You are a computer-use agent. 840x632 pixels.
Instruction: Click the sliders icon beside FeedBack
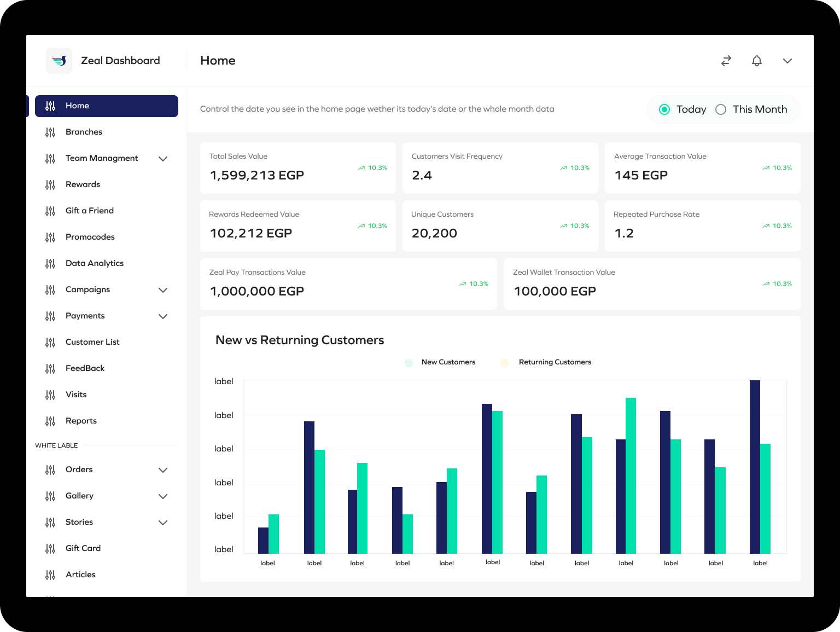[x=50, y=369]
